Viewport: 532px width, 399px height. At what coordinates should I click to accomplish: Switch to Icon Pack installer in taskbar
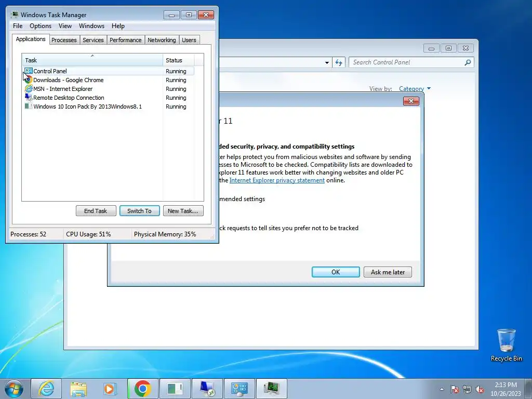point(175,389)
